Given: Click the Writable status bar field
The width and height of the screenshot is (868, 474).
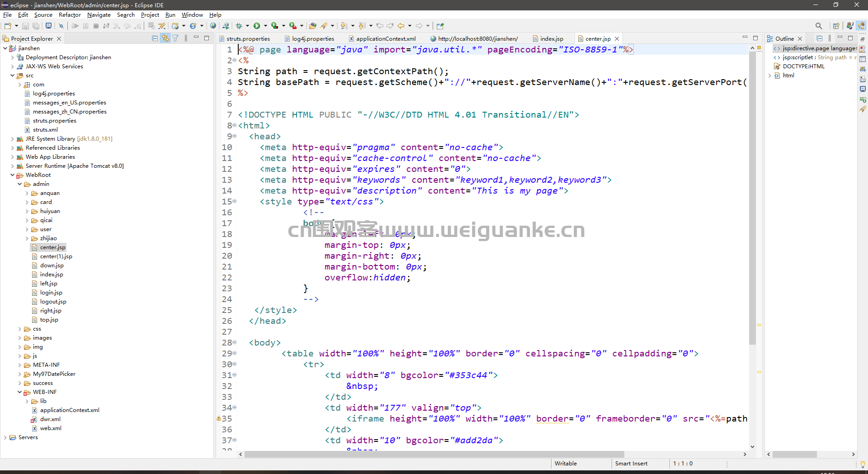Looking at the screenshot, I should point(566,464).
